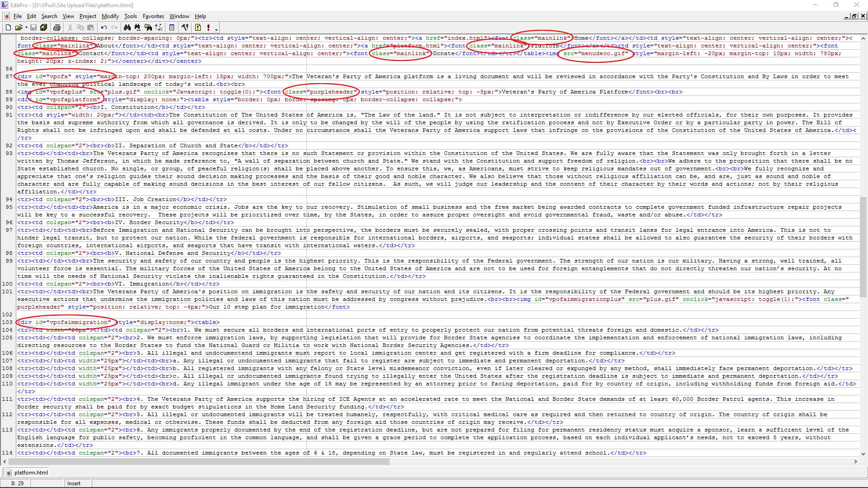Click the vertical scrollbar thumb

tap(863, 247)
